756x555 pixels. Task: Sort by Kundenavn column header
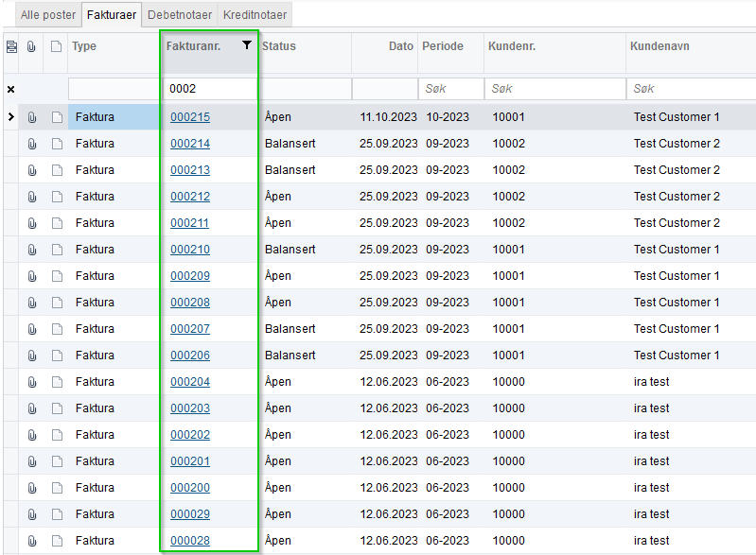659,46
